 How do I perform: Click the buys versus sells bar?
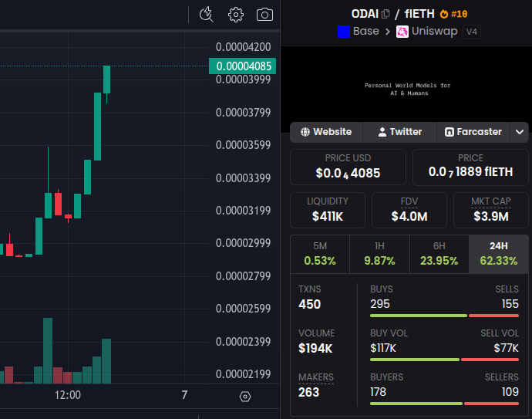click(444, 316)
